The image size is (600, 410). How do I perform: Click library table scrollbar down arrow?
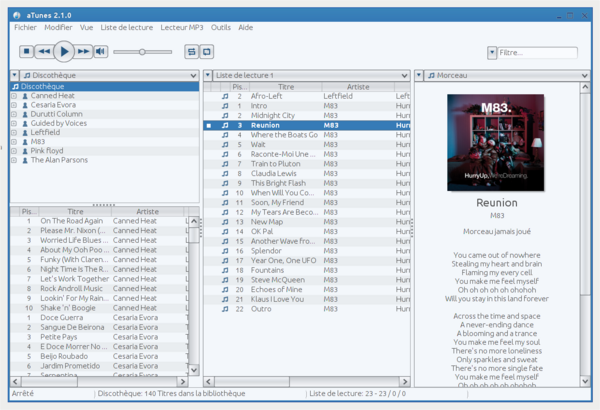click(194, 370)
